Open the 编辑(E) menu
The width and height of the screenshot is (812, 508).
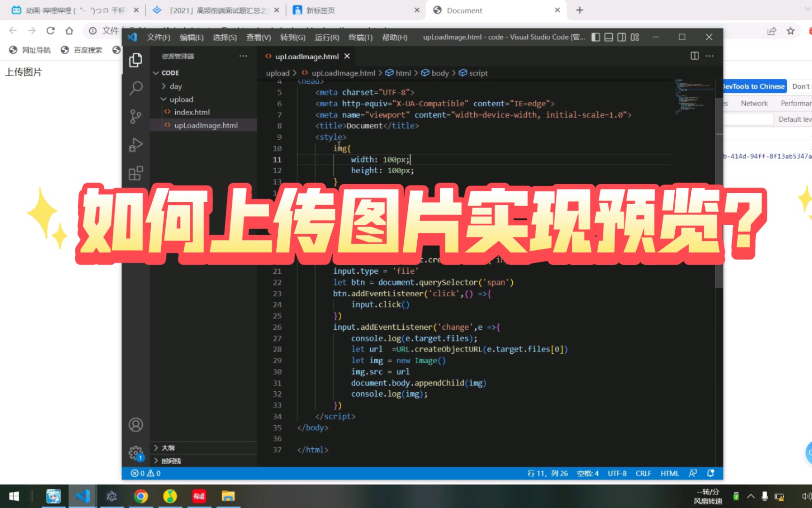191,37
